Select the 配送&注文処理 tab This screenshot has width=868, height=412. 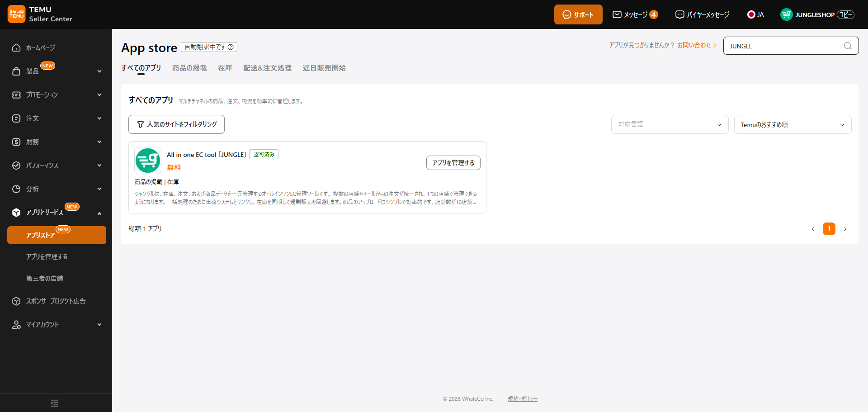click(267, 68)
